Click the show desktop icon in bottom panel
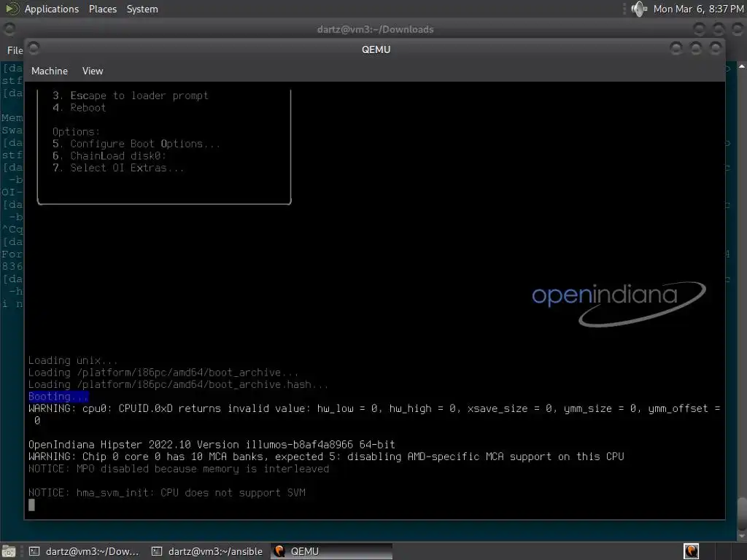This screenshot has height=560, width=747. (9, 551)
